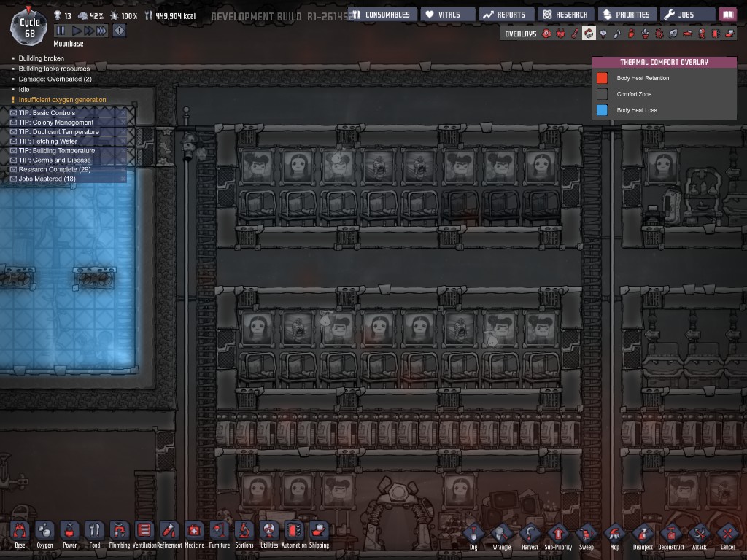This screenshot has width=747, height=560.
Task: Click the Body Heat Retention red swatch
Action: pos(602,78)
